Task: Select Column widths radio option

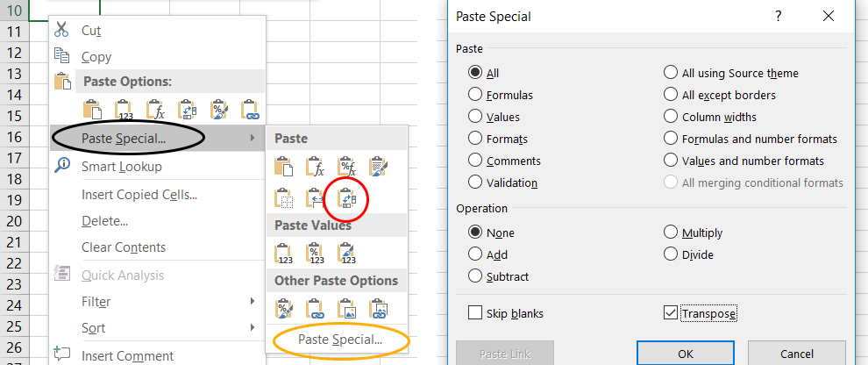Action: (671, 117)
